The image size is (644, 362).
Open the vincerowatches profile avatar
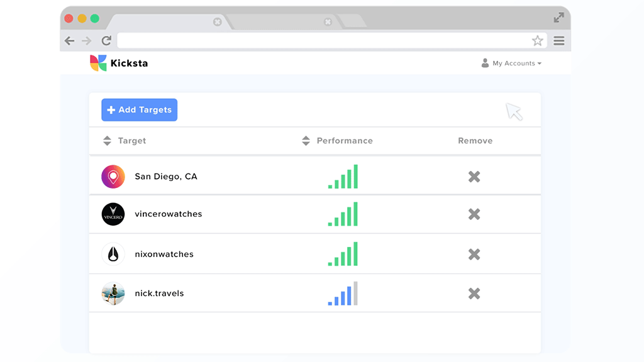coord(113,214)
